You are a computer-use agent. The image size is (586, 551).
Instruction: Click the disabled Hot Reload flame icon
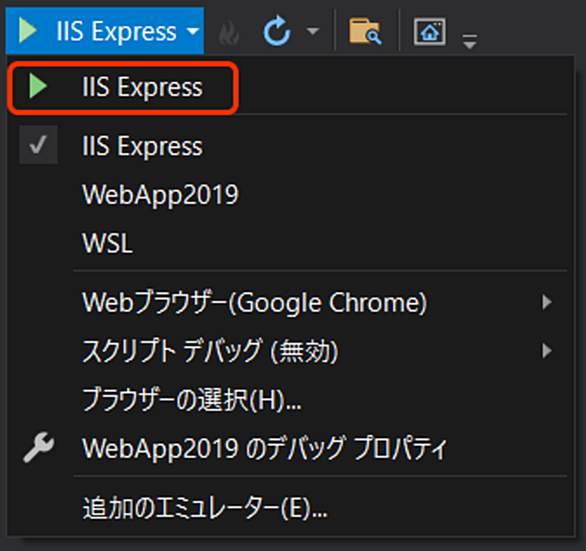229,32
